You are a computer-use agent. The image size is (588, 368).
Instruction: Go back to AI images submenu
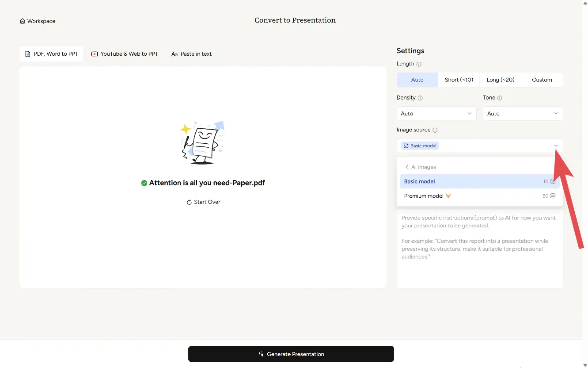click(x=420, y=167)
